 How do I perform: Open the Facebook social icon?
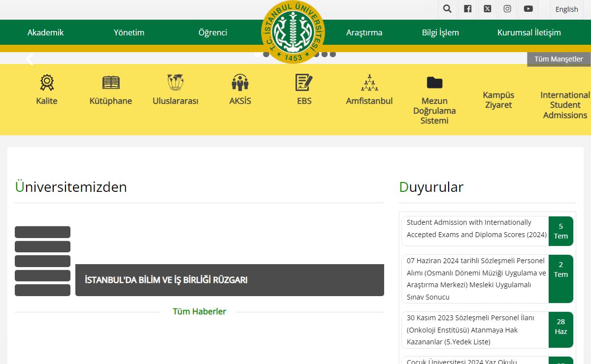pyautogui.click(x=467, y=9)
